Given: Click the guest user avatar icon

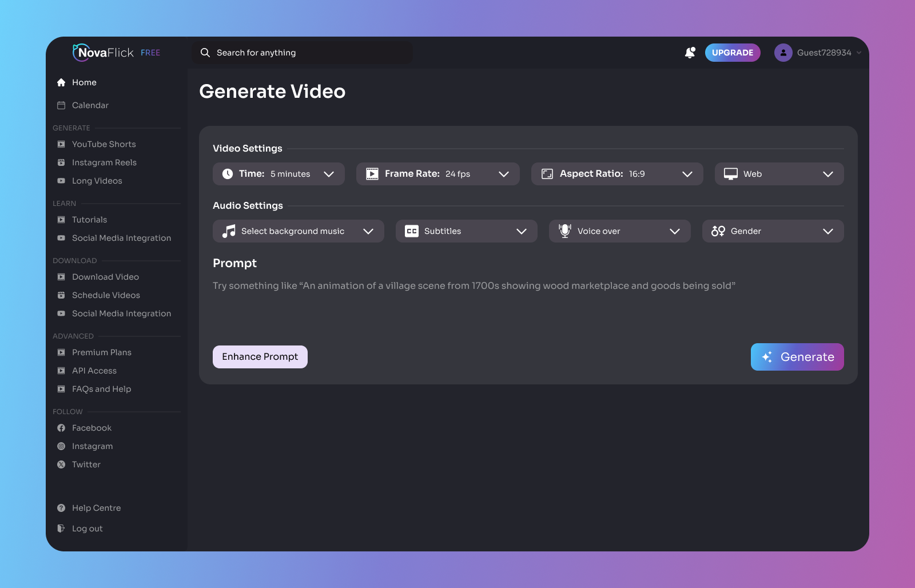Looking at the screenshot, I should coord(783,53).
